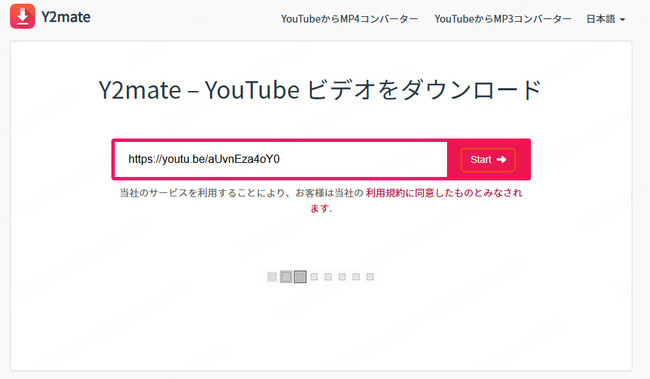Click the Start button
The image size is (650, 379).
488,160
